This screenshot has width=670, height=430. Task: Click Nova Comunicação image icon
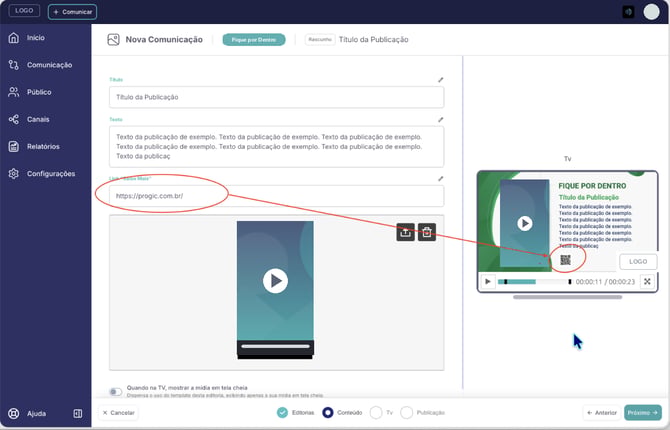(113, 40)
